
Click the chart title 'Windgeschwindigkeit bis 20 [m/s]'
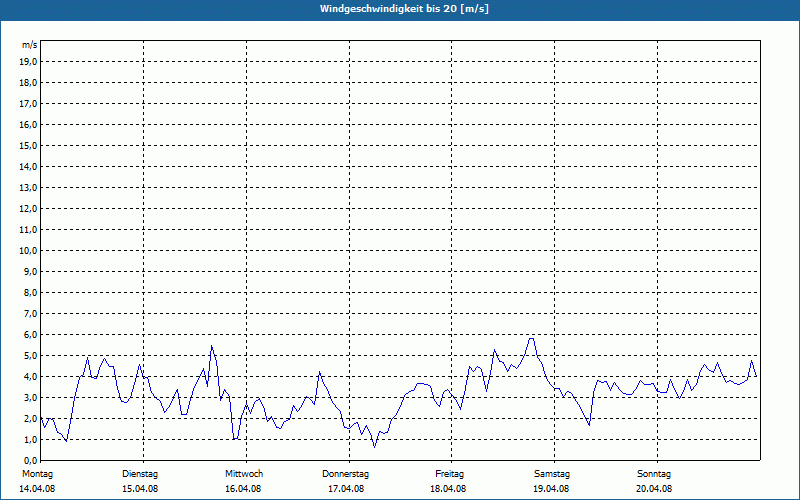click(404, 9)
